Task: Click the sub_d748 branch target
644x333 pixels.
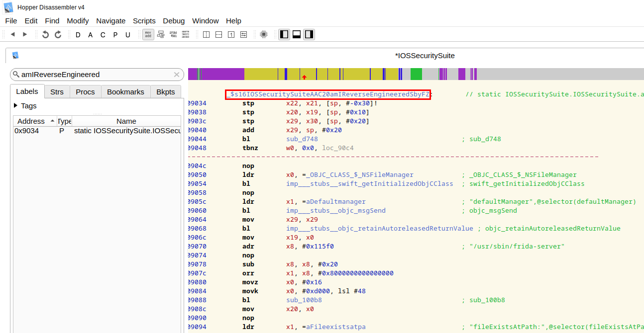Action: click(x=302, y=139)
